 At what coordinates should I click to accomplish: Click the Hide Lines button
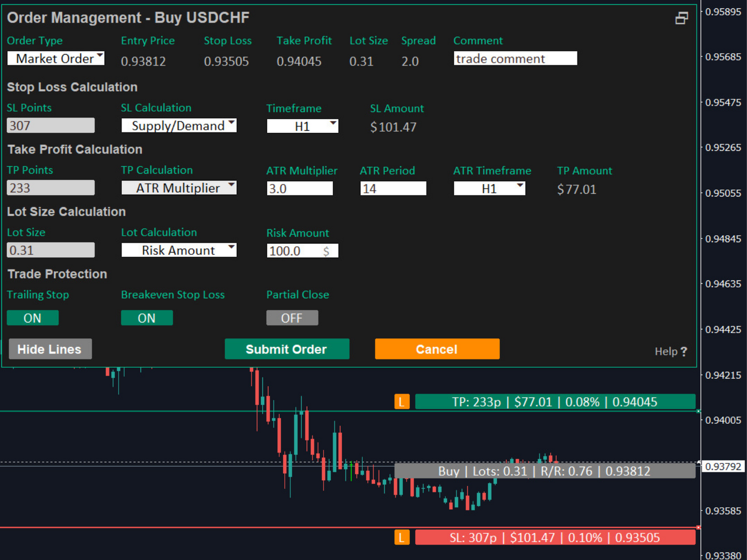[x=50, y=349]
